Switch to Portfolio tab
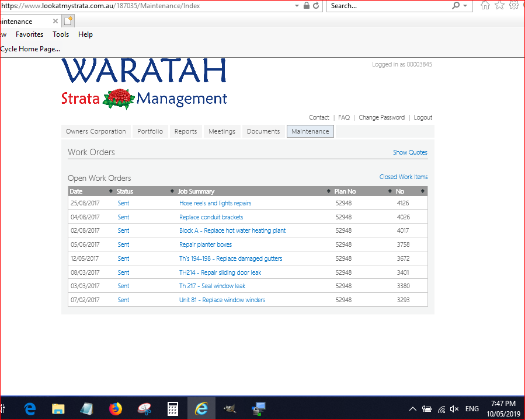This screenshot has height=420, width=525. point(150,131)
